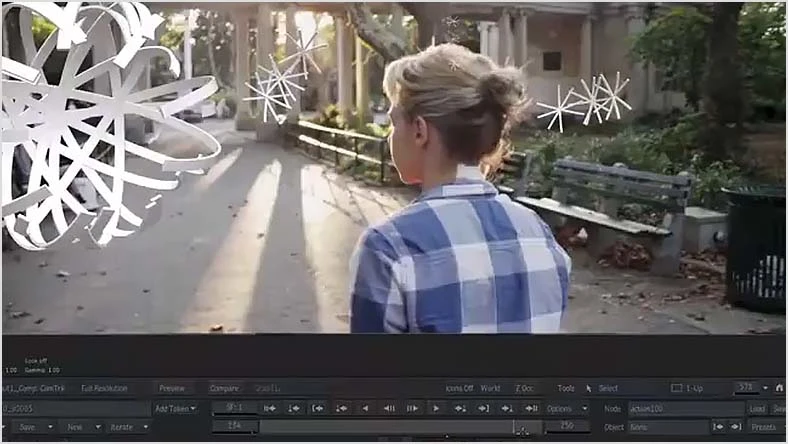The width and height of the screenshot is (788, 444).
Task: Step back one frame
Action: click(x=389, y=409)
